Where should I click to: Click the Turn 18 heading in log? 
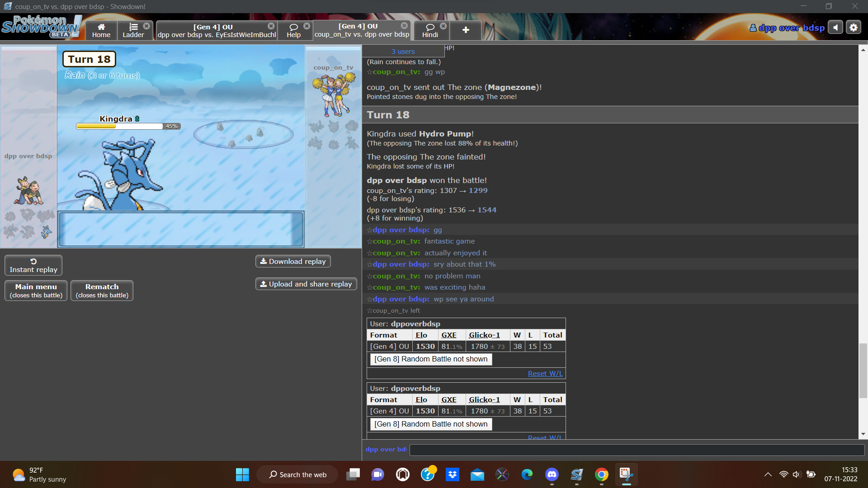(388, 115)
